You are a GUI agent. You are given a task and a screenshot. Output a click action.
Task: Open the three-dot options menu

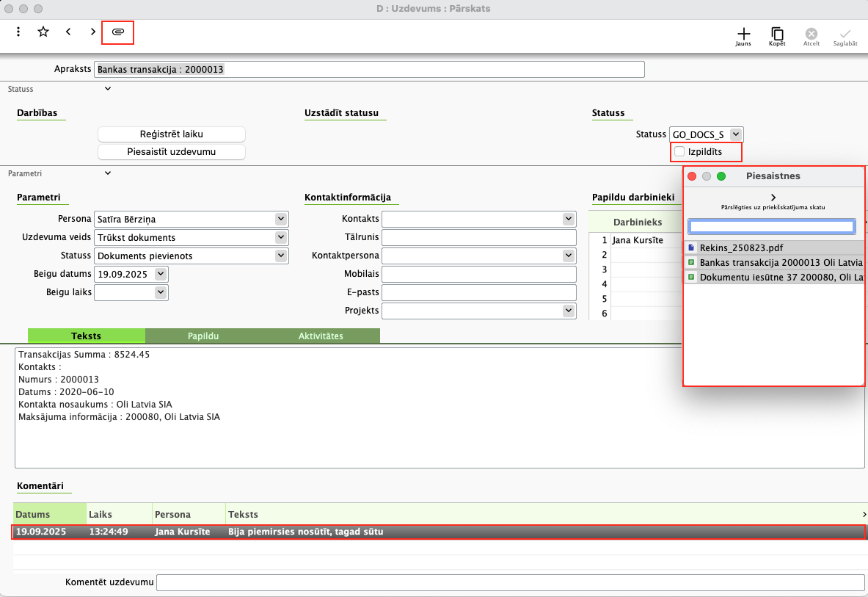coord(18,32)
